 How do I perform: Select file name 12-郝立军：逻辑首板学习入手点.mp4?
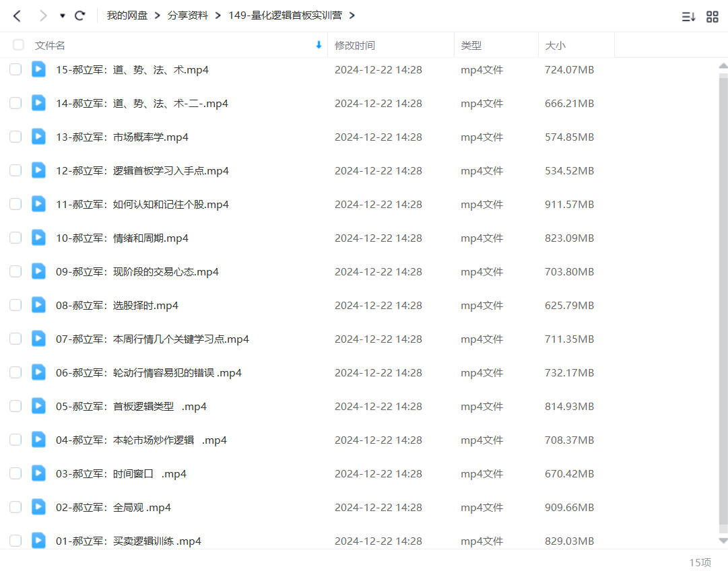[x=143, y=171]
